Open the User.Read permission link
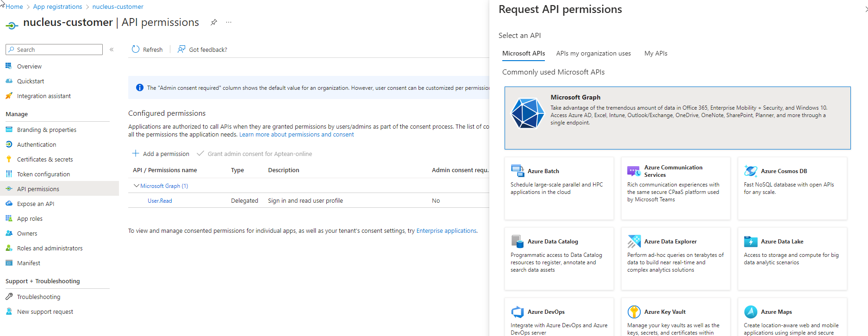 (160, 200)
